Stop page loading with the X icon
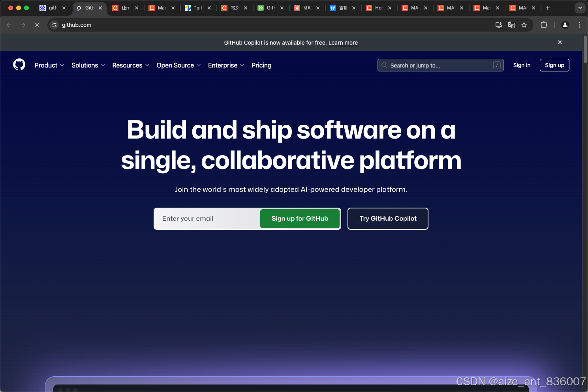The height and width of the screenshot is (392, 588). point(37,24)
